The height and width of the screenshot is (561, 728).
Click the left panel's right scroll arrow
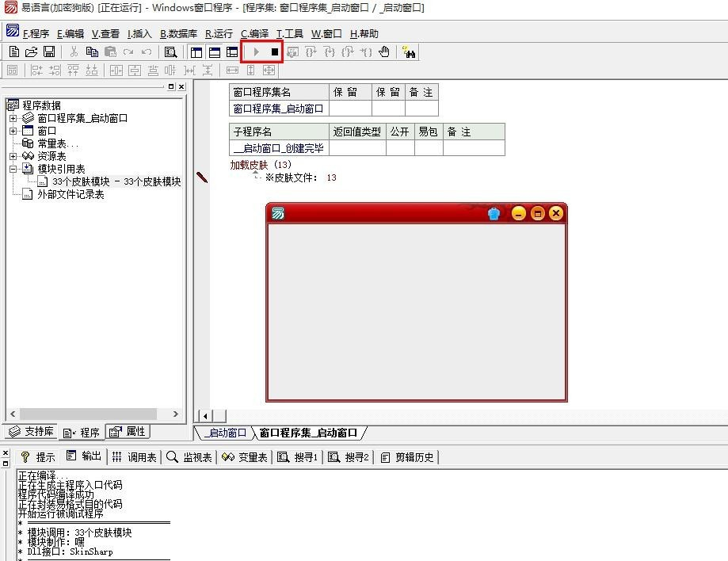pyautogui.click(x=176, y=414)
